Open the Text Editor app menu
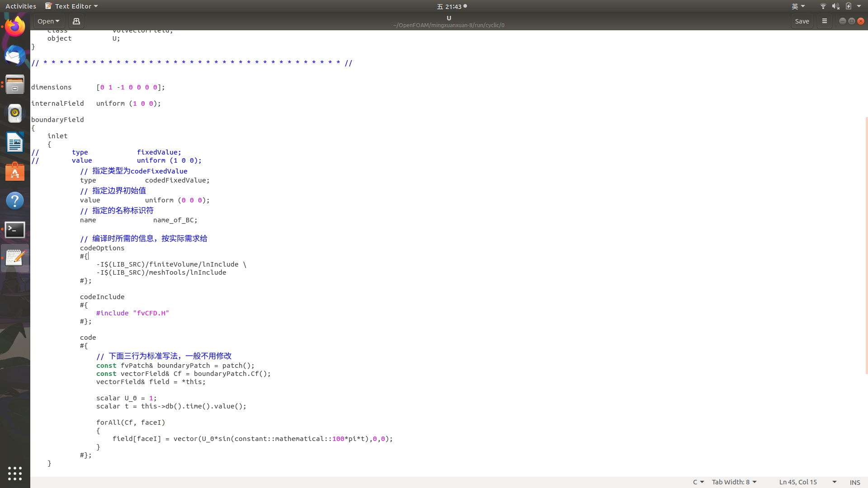868x488 pixels. click(x=72, y=6)
